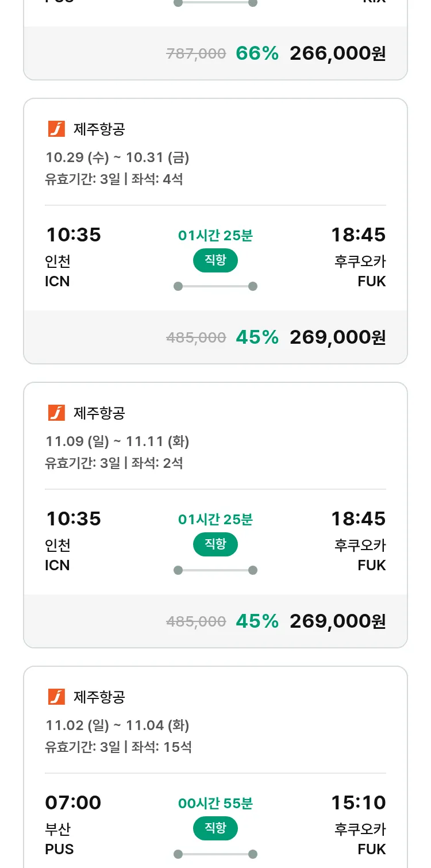This screenshot has height=868, width=431.
Task: Select 269,000원 fare for 10.29–10.31 flight
Action: point(337,337)
